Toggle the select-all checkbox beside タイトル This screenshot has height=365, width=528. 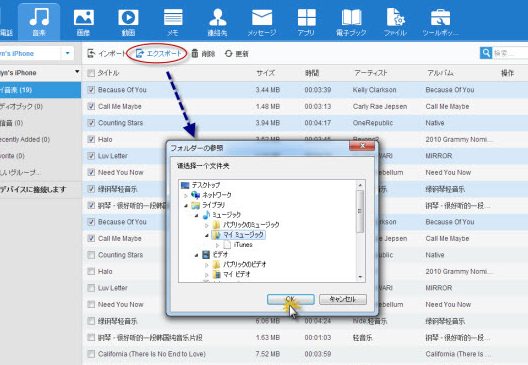pyautogui.click(x=91, y=73)
